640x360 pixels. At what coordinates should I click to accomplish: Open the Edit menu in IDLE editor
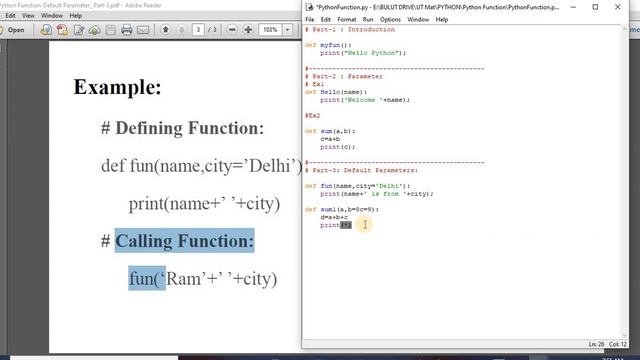click(326, 20)
